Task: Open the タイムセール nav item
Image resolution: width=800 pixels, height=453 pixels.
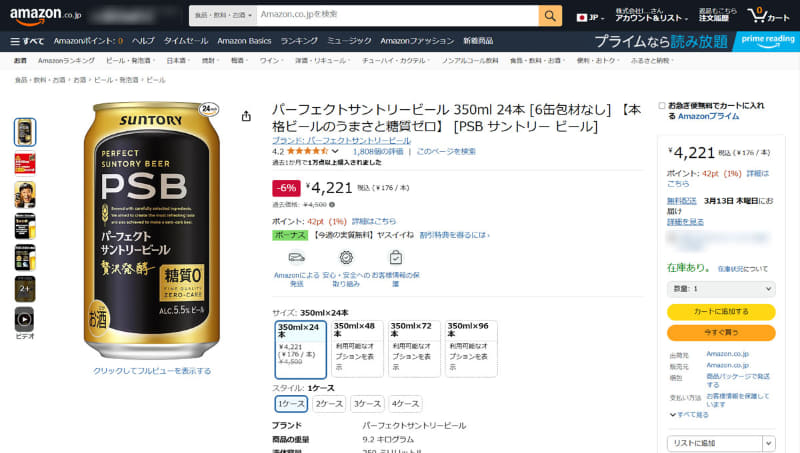Action: (185, 41)
